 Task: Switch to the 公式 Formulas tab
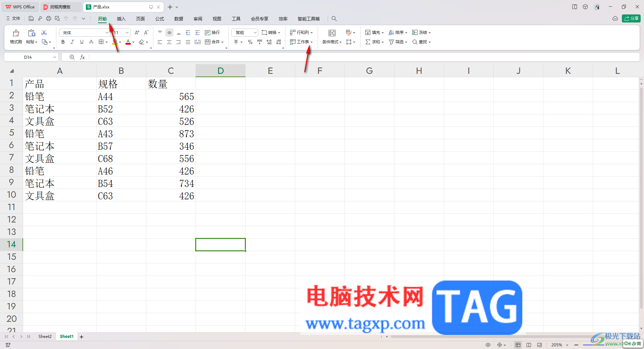(x=160, y=19)
